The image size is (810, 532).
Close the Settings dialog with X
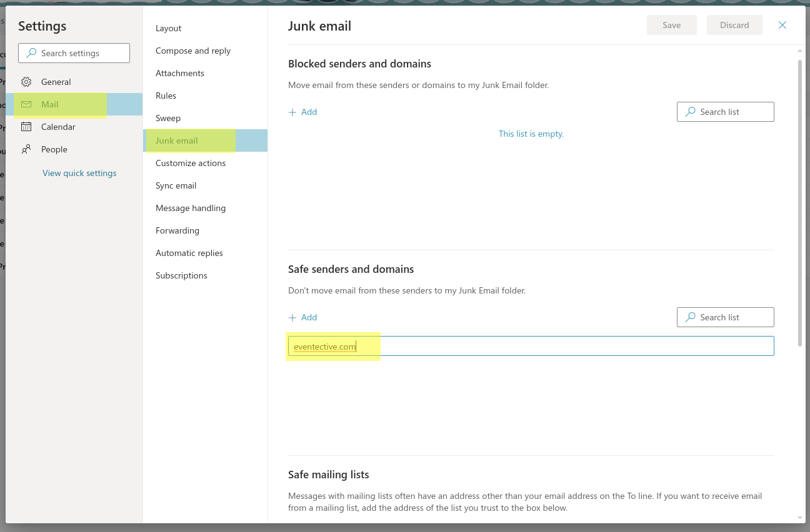coord(782,25)
